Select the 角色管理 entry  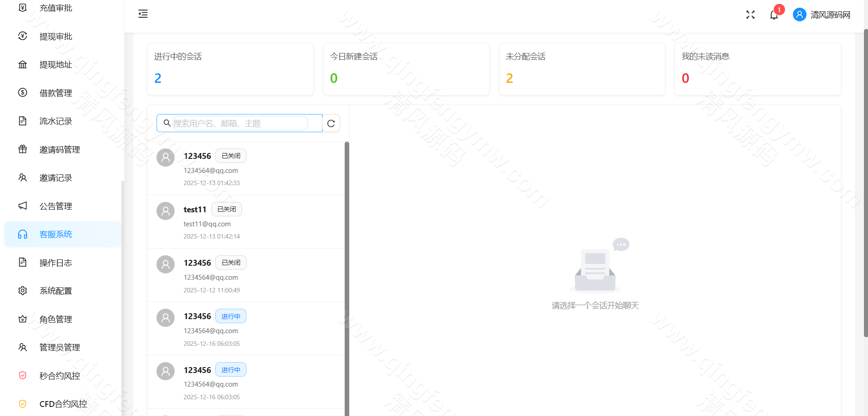click(55, 319)
